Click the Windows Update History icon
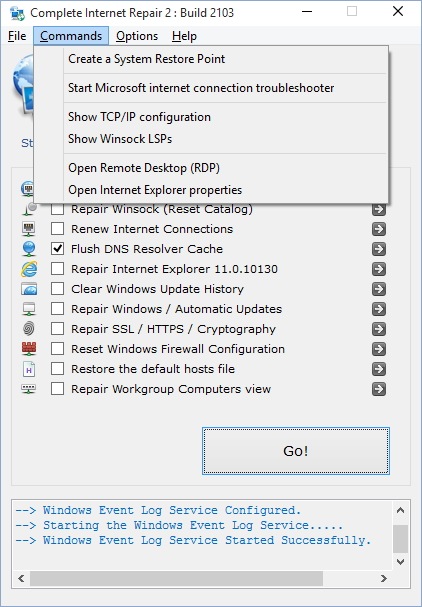Viewport: 422px width, 607px height. tap(29, 289)
